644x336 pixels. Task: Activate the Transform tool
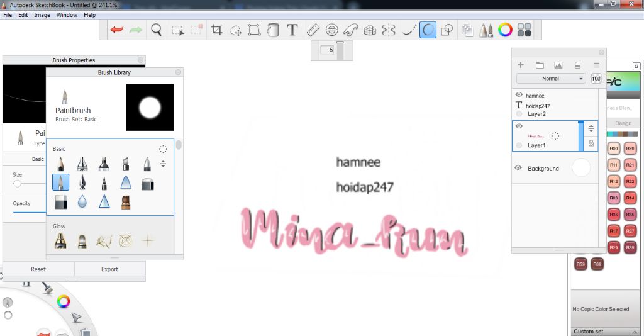[254, 30]
